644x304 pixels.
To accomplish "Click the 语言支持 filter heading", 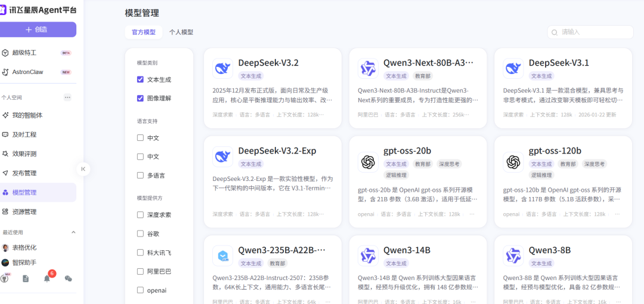I will tap(147, 121).
